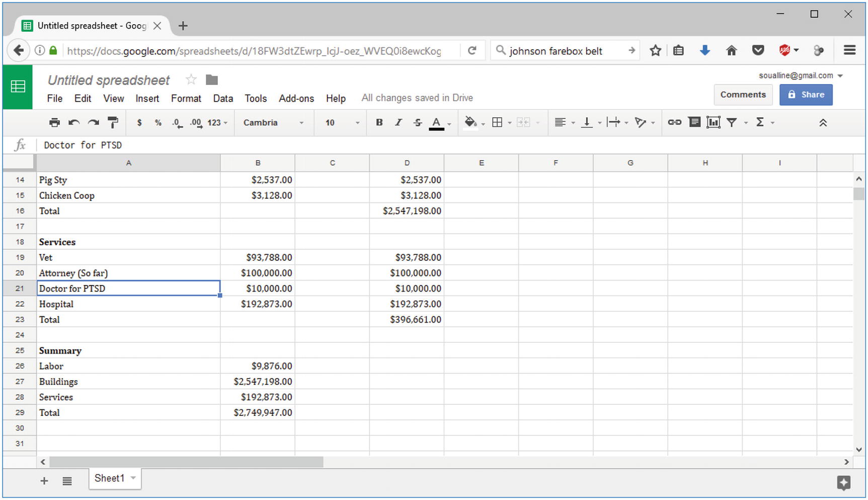Open the Functions sigma menu
Viewport: 868px width, 500px height.
(760, 122)
